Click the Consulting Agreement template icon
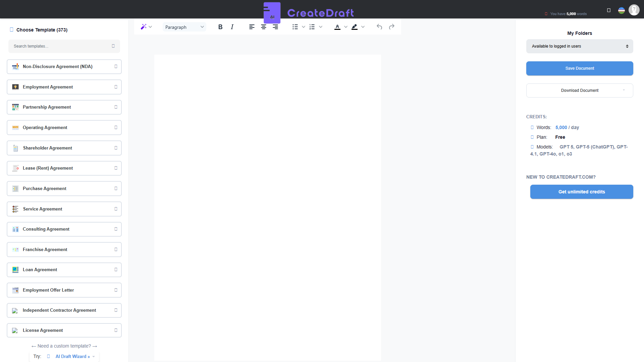This screenshot has width=644, height=362. pyautogui.click(x=15, y=229)
